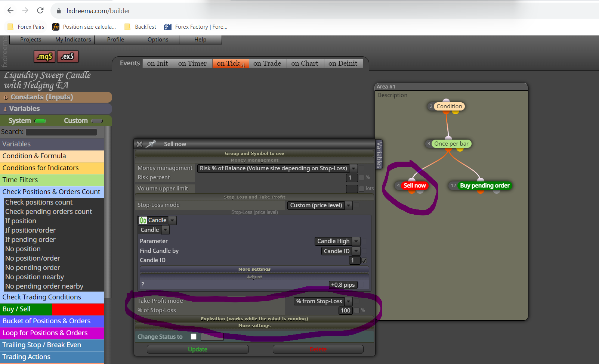Click the green Update button
The height and width of the screenshot is (364, 599).
click(198, 349)
